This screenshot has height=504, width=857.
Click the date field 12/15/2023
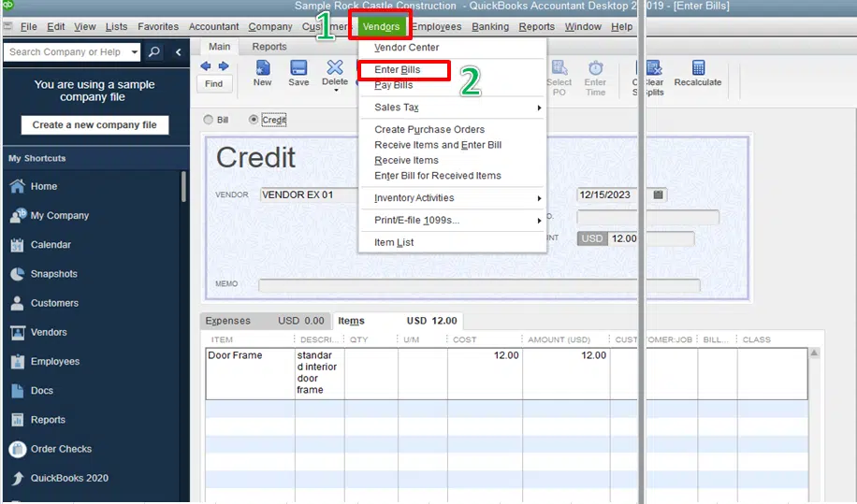[x=613, y=194]
